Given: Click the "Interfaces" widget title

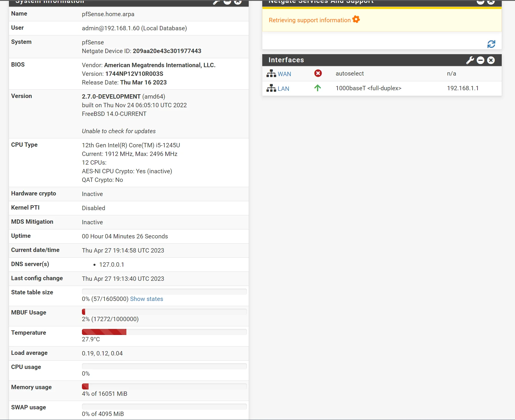Looking at the screenshot, I should click(286, 60).
